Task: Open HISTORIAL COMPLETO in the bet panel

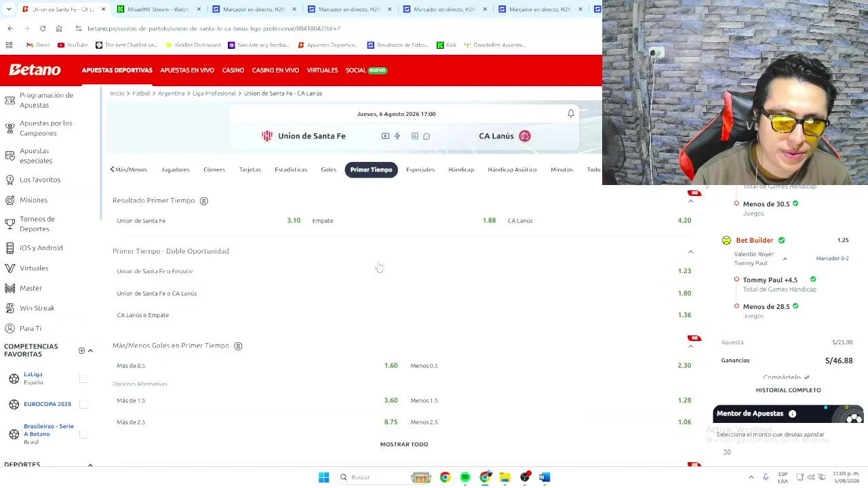Action: point(788,390)
